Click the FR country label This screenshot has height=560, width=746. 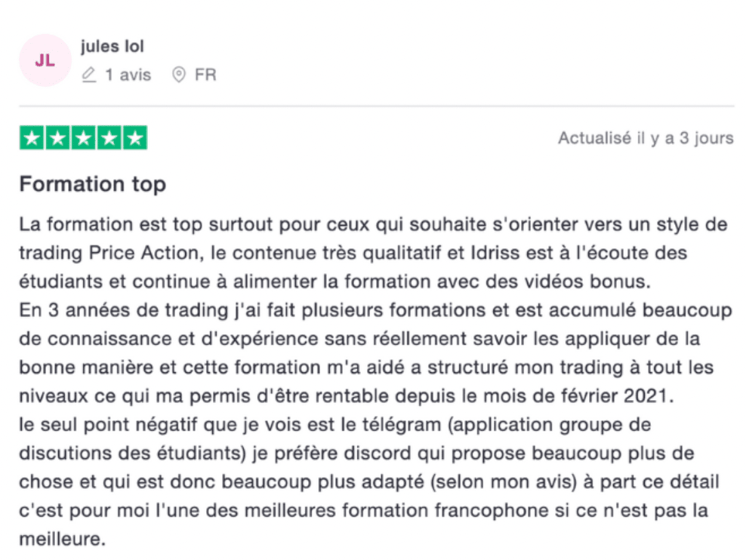point(205,75)
